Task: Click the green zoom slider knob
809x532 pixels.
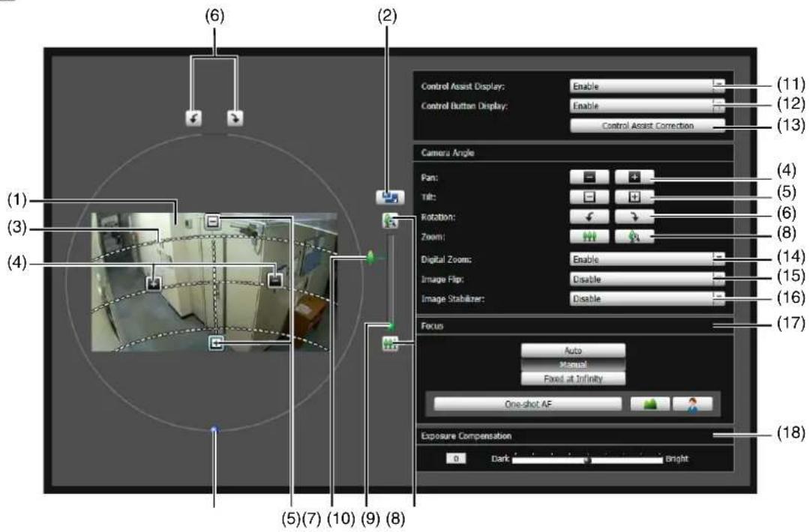Action: coord(391,326)
